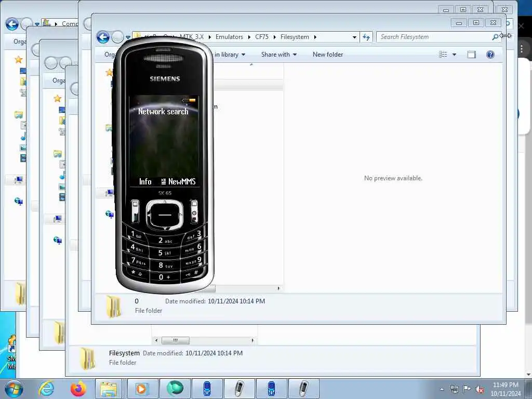
Task: Go back in the rearmost Computer explorer window
Action: pos(12,24)
